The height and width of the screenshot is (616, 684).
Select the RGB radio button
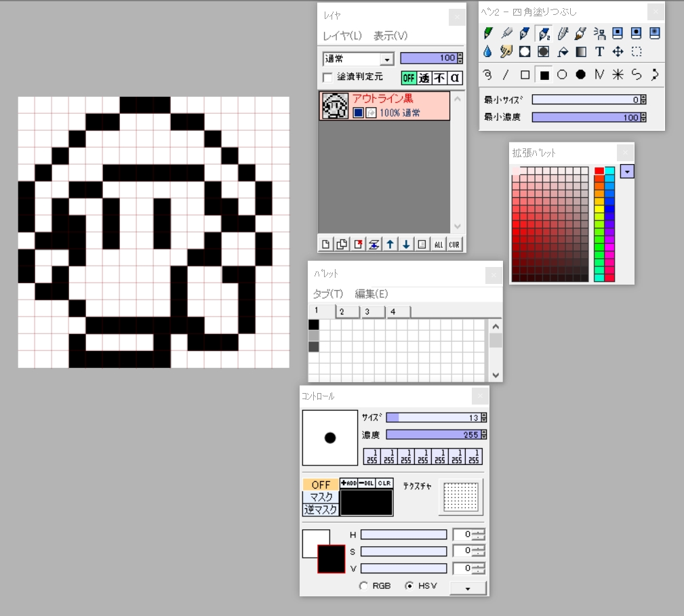point(363,586)
